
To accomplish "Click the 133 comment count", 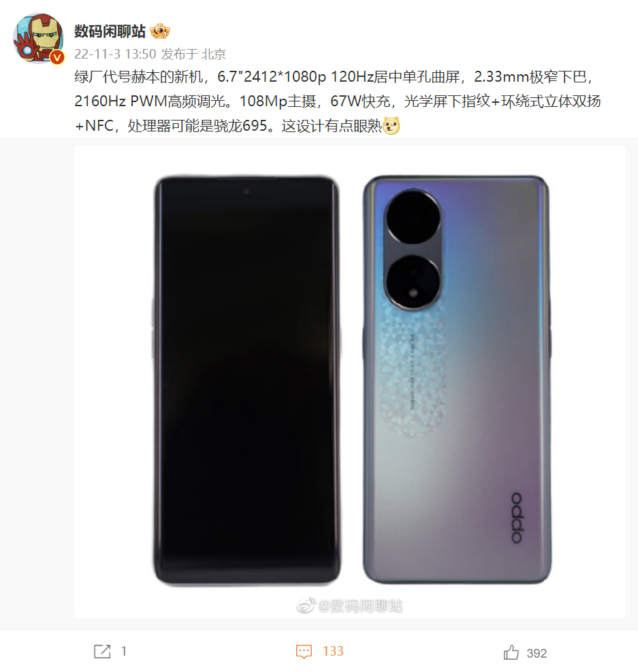I will tap(333, 652).
